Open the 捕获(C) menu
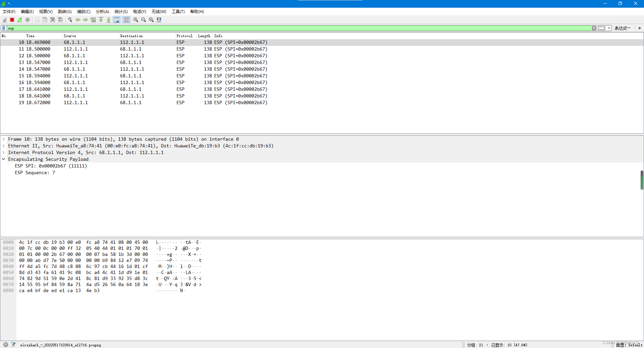 (x=84, y=12)
